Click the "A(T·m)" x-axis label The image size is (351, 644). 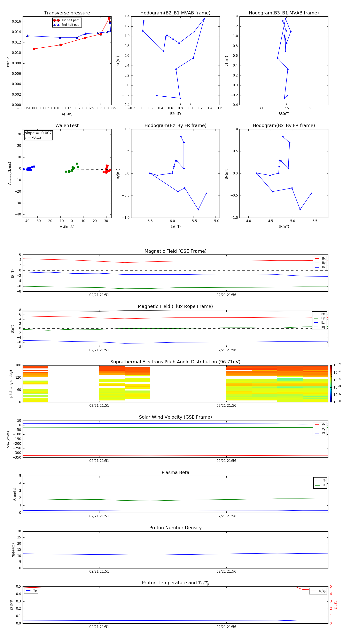(67, 114)
